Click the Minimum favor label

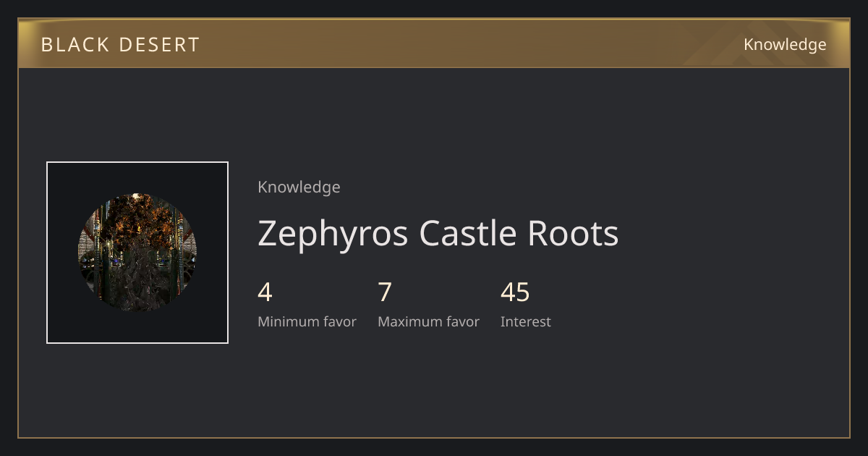pyautogui.click(x=307, y=322)
